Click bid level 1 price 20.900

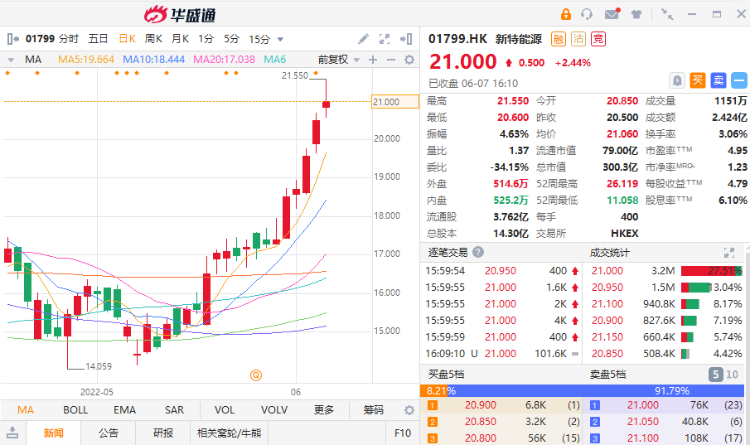(481, 405)
